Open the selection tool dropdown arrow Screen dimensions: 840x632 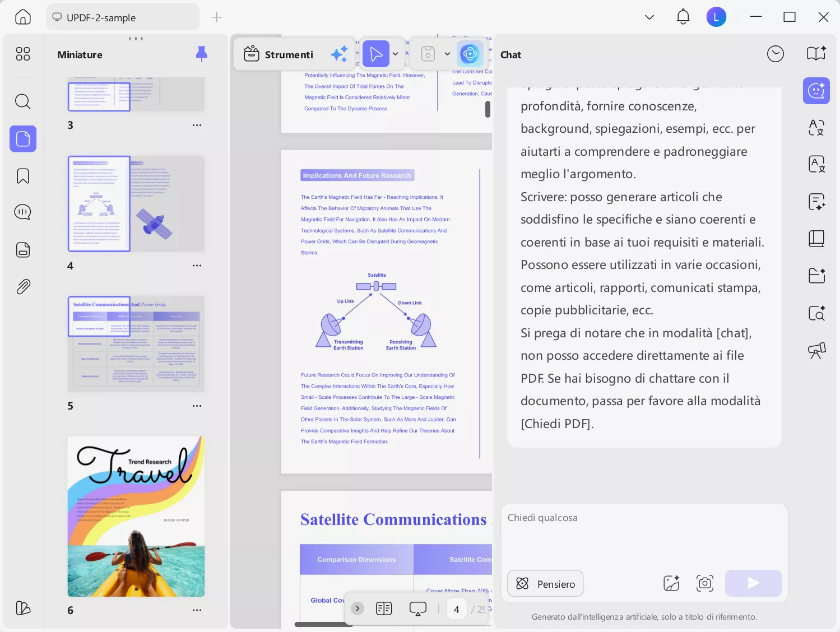click(x=396, y=54)
